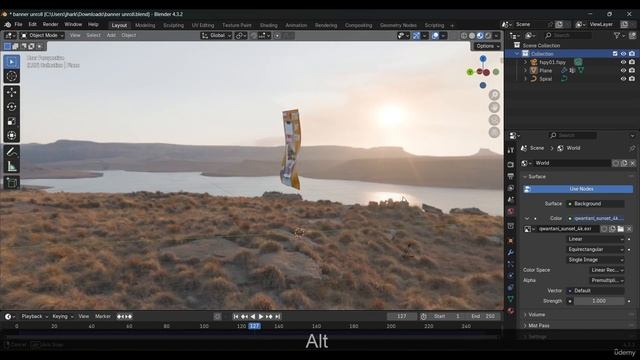Open the View Layer properties tab
This screenshot has height=360, width=640.
[511, 188]
